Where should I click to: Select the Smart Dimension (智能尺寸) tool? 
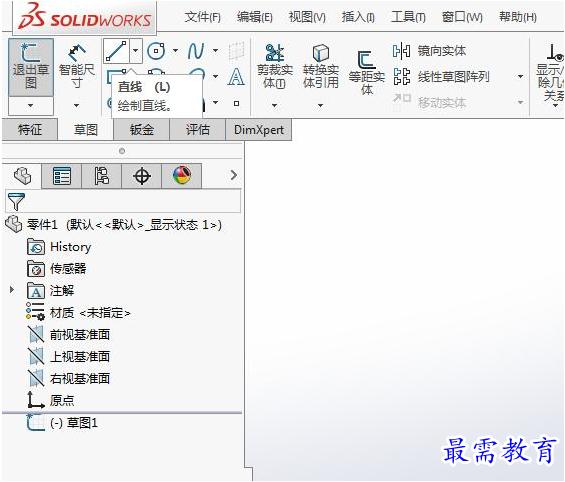[77, 67]
